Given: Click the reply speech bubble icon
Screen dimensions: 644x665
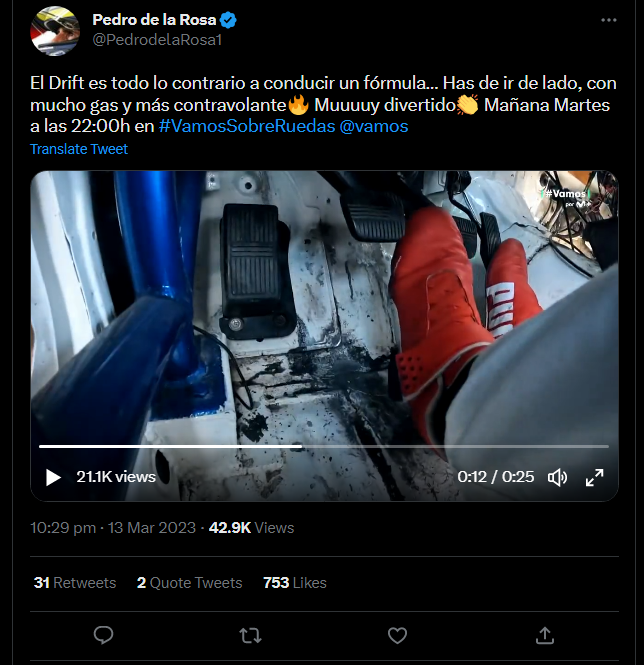Looking at the screenshot, I should pos(103,635).
